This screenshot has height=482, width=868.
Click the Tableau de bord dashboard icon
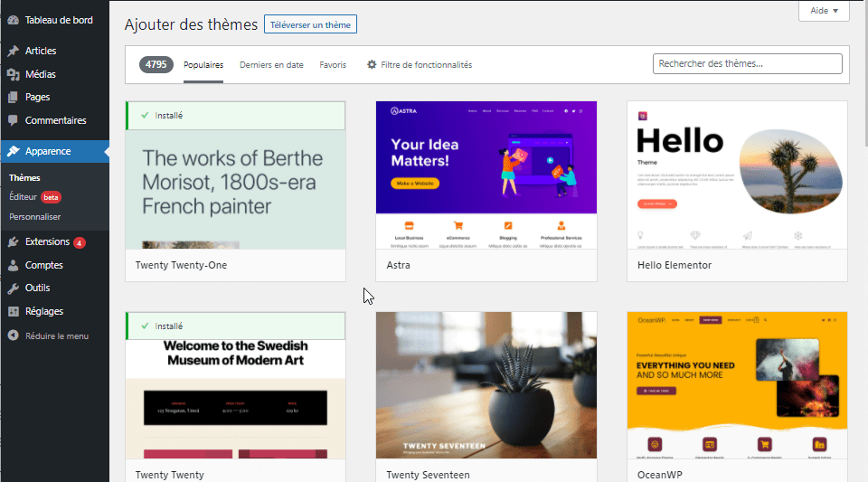point(14,20)
